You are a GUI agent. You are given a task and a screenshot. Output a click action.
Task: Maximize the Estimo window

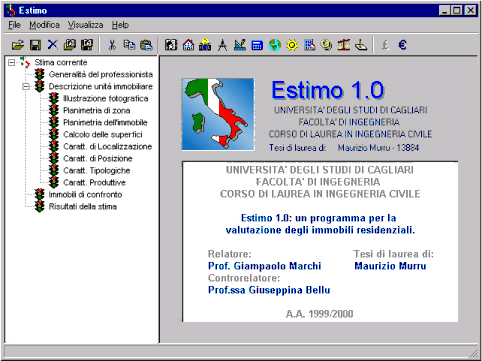457,11
